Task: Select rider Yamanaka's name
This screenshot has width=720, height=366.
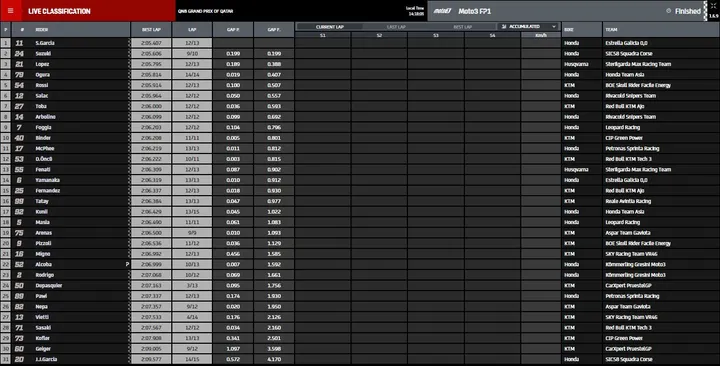Action: point(48,180)
